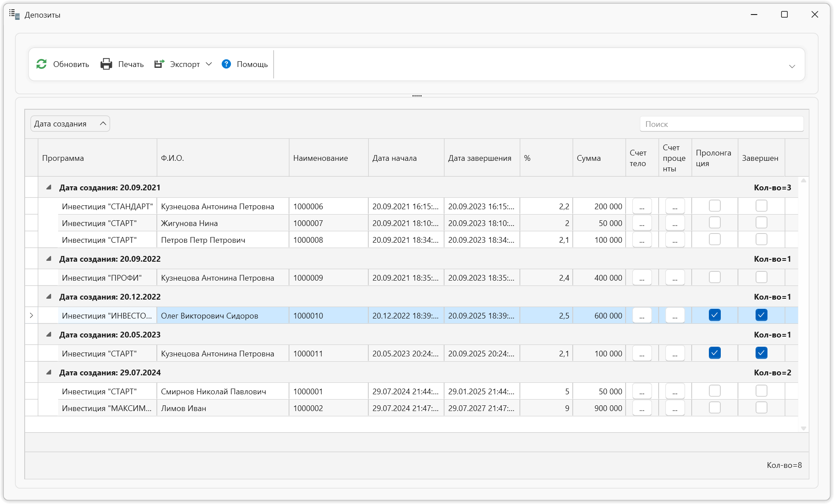The image size is (834, 504).
Task: Uncheck Завершен for deposit 1000010
Action: coord(761,315)
